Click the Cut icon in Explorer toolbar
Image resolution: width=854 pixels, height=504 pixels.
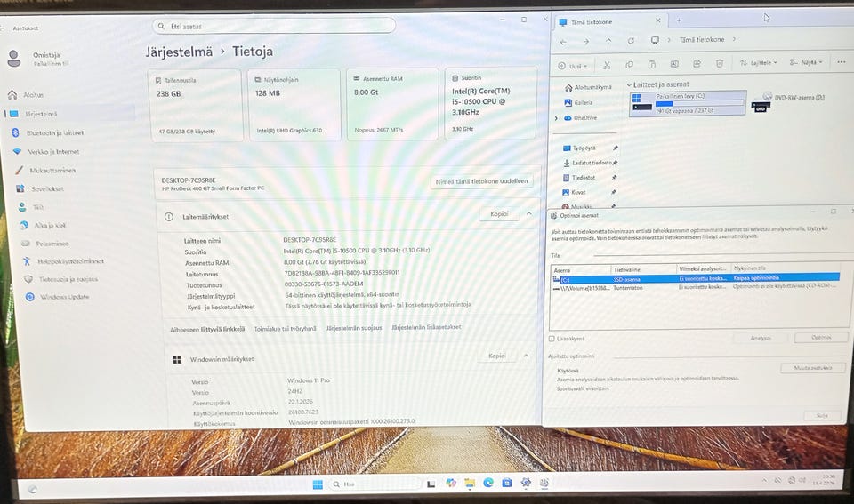coord(606,65)
